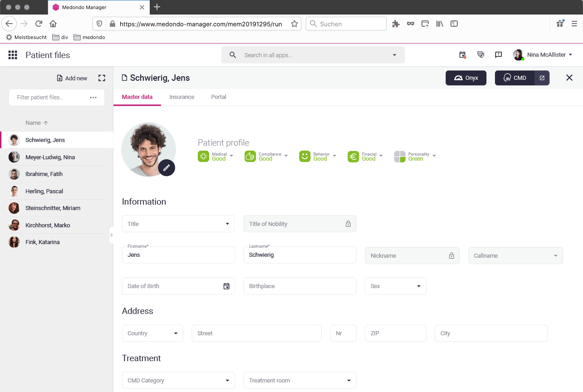Open the apps grid menu
Viewport: 583px width, 392px height.
pos(13,55)
